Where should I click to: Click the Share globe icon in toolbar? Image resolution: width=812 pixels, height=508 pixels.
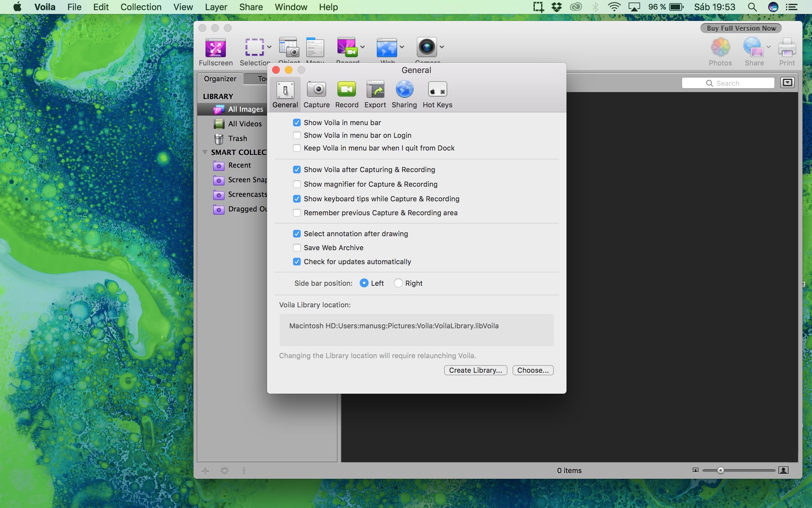click(x=754, y=47)
